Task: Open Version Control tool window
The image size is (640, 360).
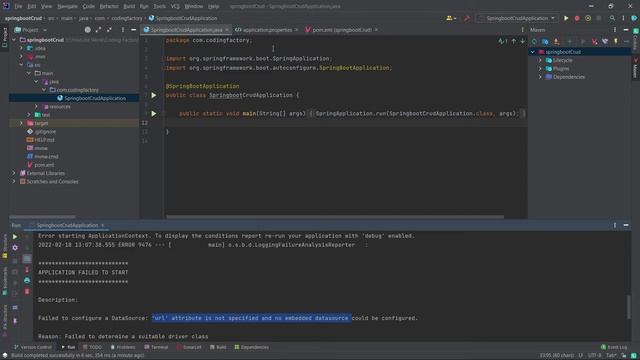Action: (33, 347)
